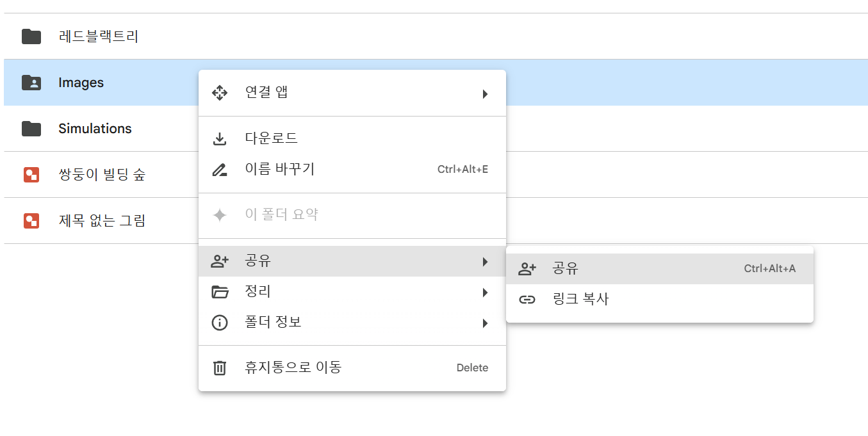The width and height of the screenshot is (868, 436).
Task: Click the 제목 없는 그림 drawing file icon
Action: [x=31, y=221]
